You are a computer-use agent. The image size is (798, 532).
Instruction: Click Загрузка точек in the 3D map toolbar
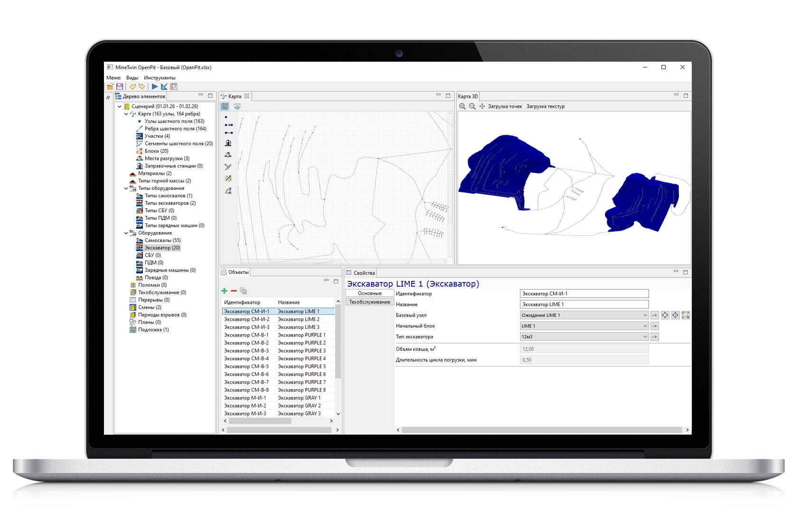[505, 106]
